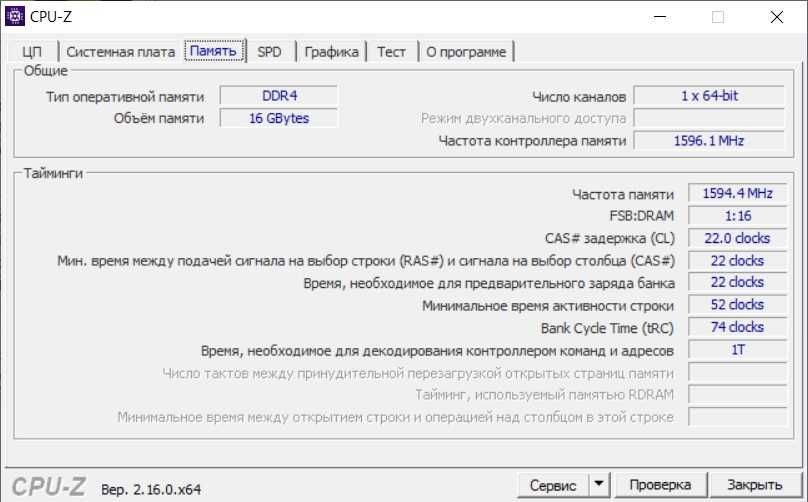Close the CPU-Z window with X

(x=777, y=17)
